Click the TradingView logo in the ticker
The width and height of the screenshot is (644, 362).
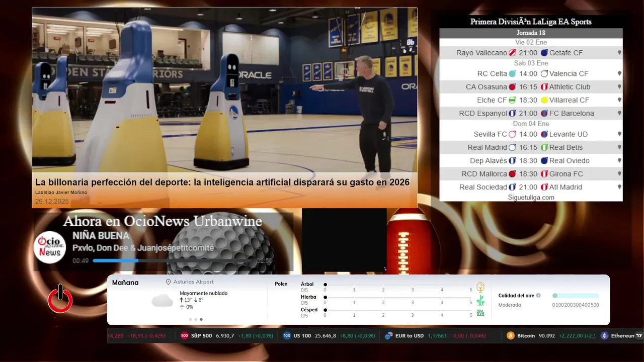pyautogui.click(x=639, y=335)
